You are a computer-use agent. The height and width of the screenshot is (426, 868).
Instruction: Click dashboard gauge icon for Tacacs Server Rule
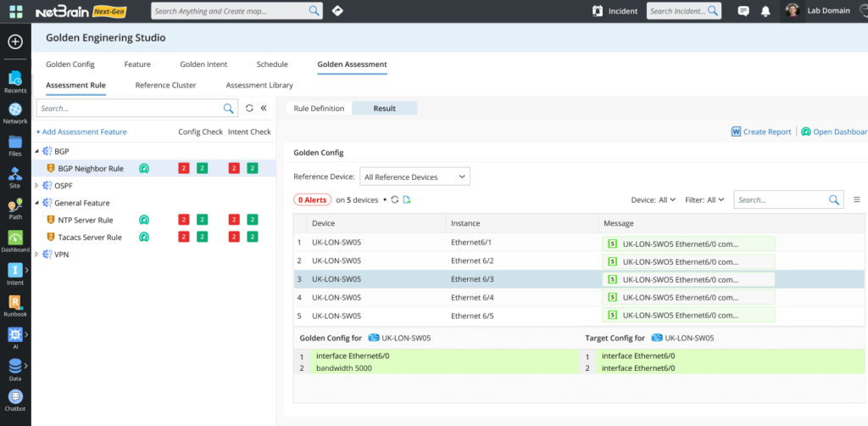144,237
